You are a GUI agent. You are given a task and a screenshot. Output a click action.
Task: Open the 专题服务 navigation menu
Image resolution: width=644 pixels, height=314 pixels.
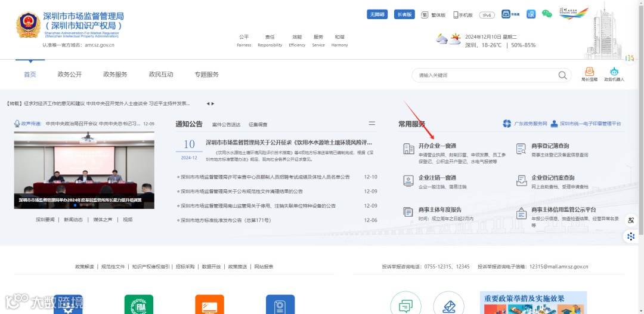click(x=206, y=75)
